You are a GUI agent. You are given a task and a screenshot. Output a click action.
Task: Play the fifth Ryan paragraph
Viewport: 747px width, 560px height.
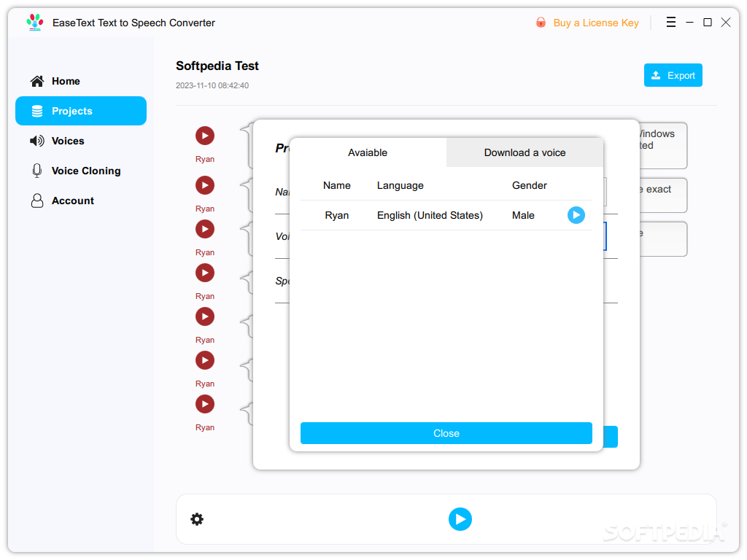tap(205, 316)
